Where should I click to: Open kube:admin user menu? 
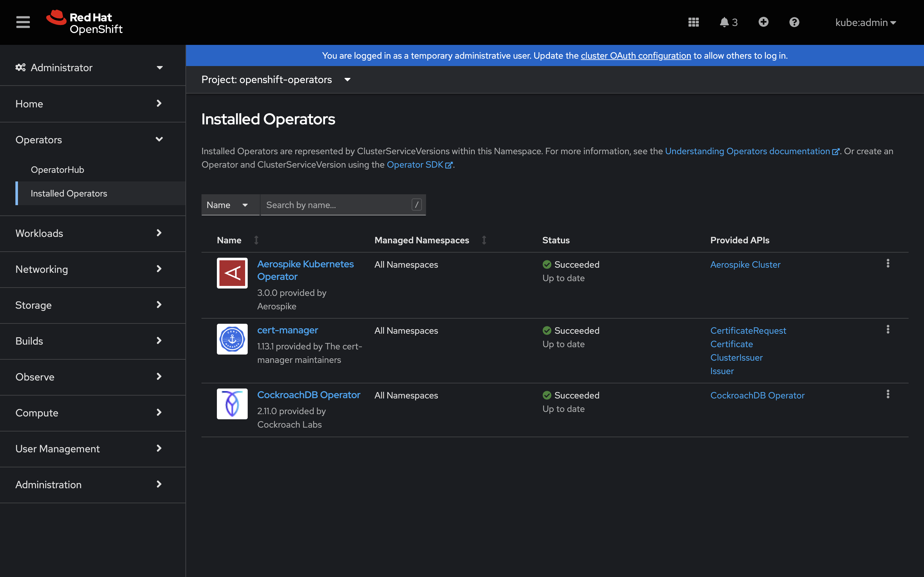[865, 22]
